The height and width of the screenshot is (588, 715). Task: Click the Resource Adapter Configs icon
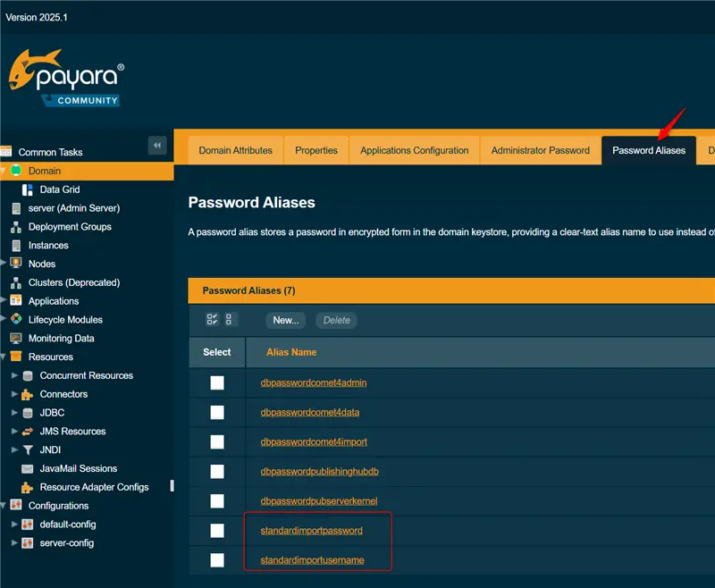pos(28,487)
